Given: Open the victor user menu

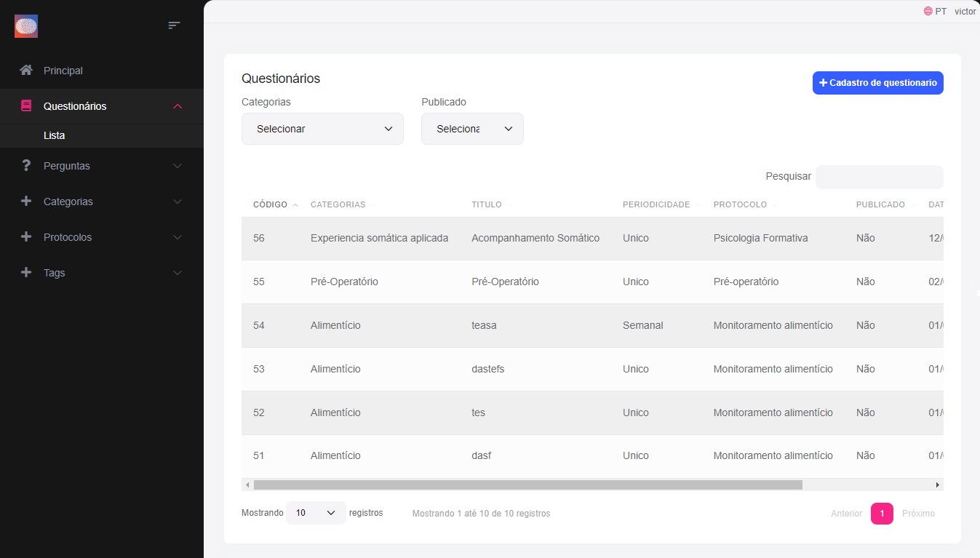Looking at the screenshot, I should click(x=965, y=12).
